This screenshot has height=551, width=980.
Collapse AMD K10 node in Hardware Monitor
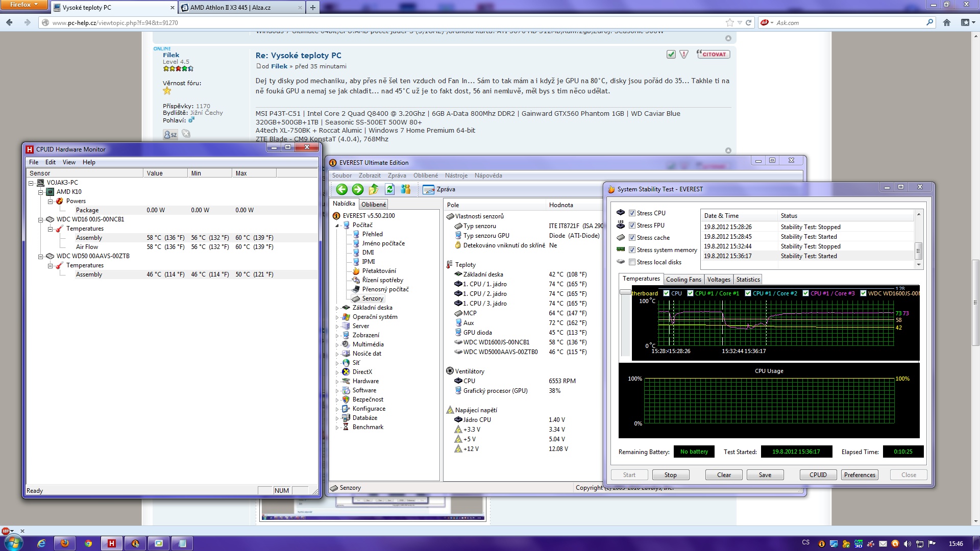click(x=41, y=192)
